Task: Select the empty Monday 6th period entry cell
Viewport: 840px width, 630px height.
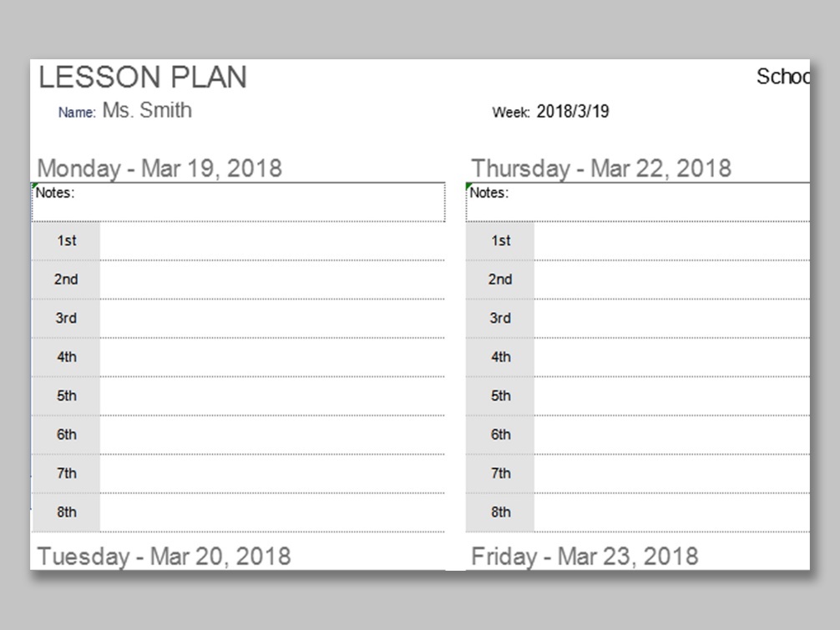Action: [271, 435]
